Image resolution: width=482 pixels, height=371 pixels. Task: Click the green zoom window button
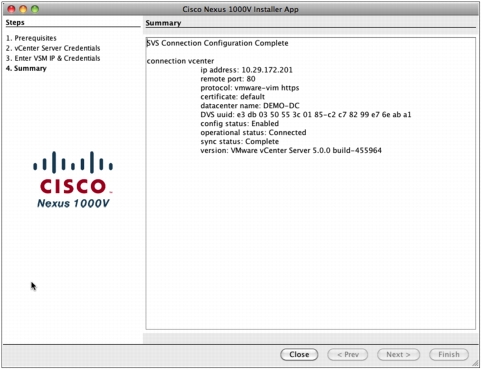[35, 9]
